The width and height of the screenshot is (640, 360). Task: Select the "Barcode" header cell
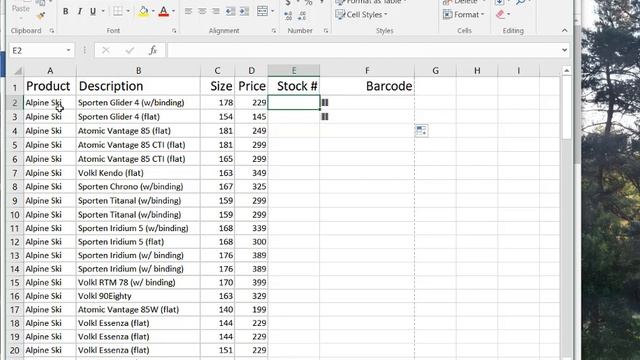click(x=367, y=86)
